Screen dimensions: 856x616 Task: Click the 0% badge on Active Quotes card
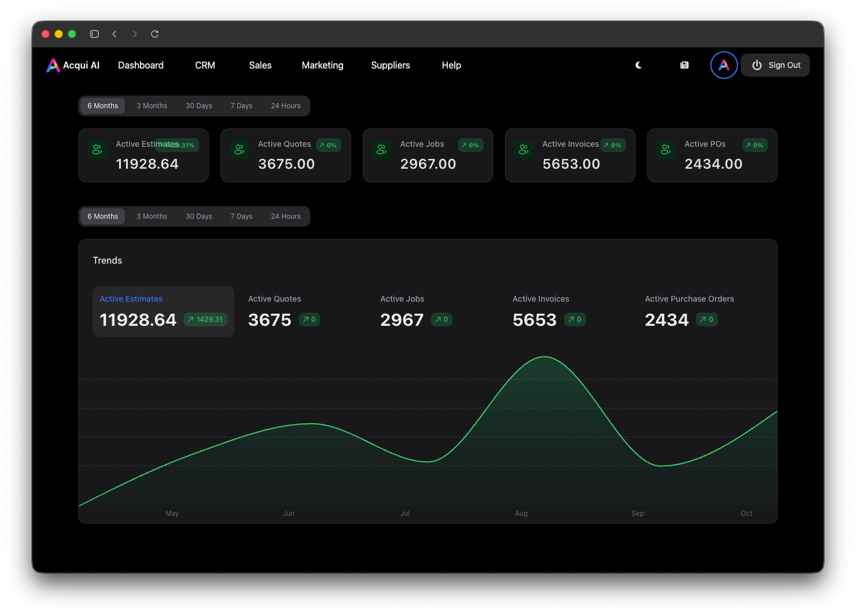pyautogui.click(x=328, y=145)
